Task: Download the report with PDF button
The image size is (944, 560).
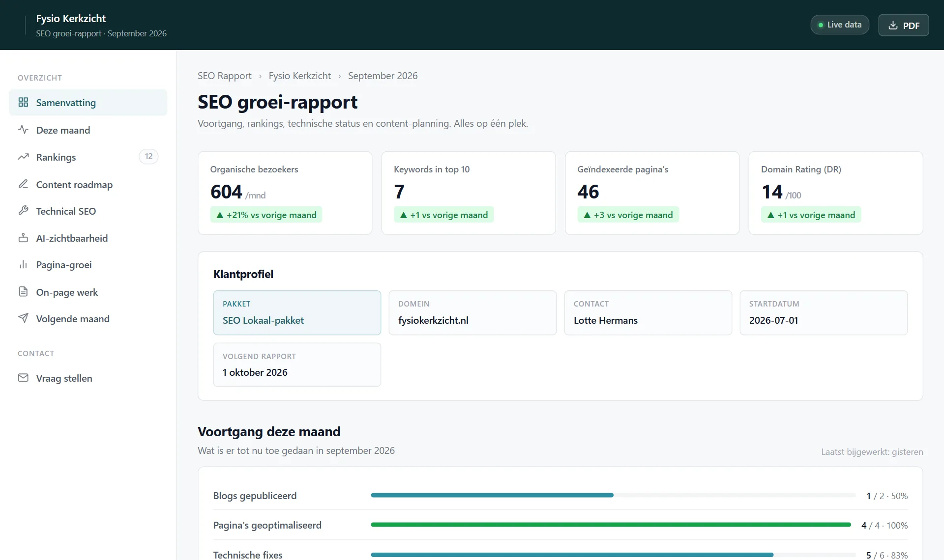Action: (903, 25)
